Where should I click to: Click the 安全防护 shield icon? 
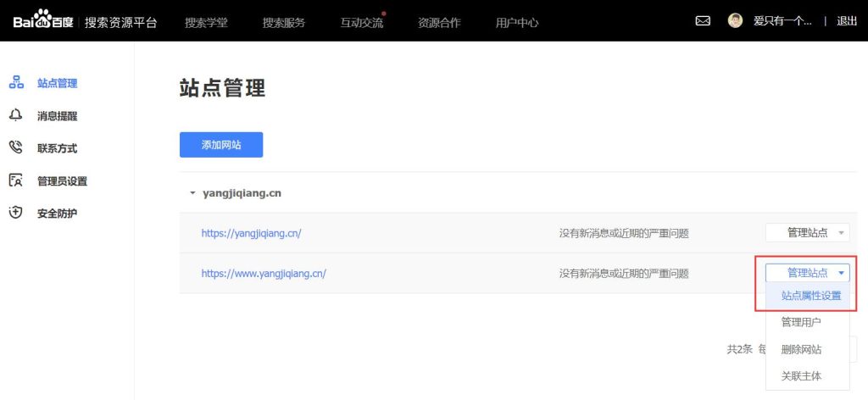click(x=16, y=213)
